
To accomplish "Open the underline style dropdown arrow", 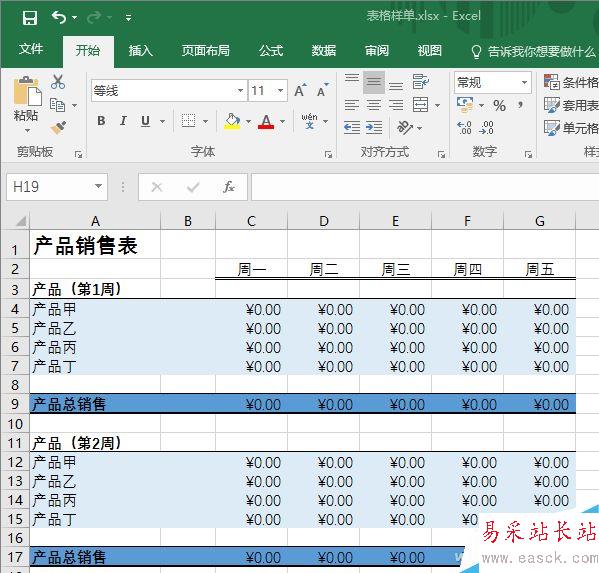I will point(162,121).
